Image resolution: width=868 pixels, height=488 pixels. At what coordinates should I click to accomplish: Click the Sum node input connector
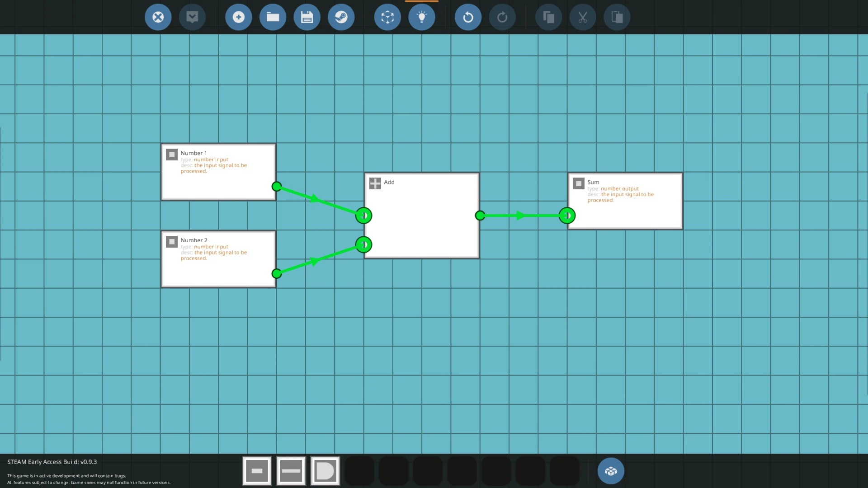567,216
